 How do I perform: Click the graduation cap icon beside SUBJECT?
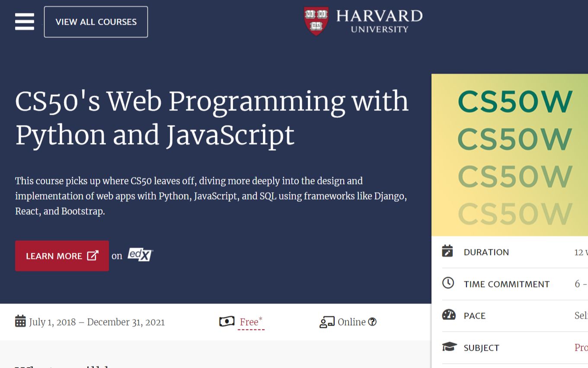pos(449,347)
